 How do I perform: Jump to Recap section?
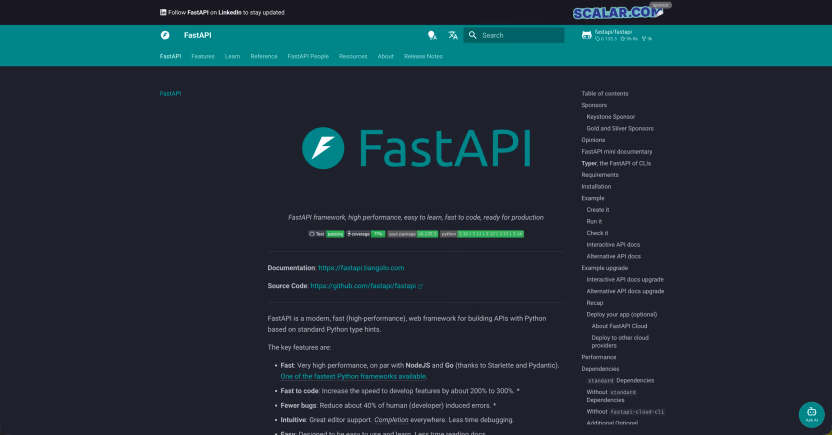[x=594, y=303]
